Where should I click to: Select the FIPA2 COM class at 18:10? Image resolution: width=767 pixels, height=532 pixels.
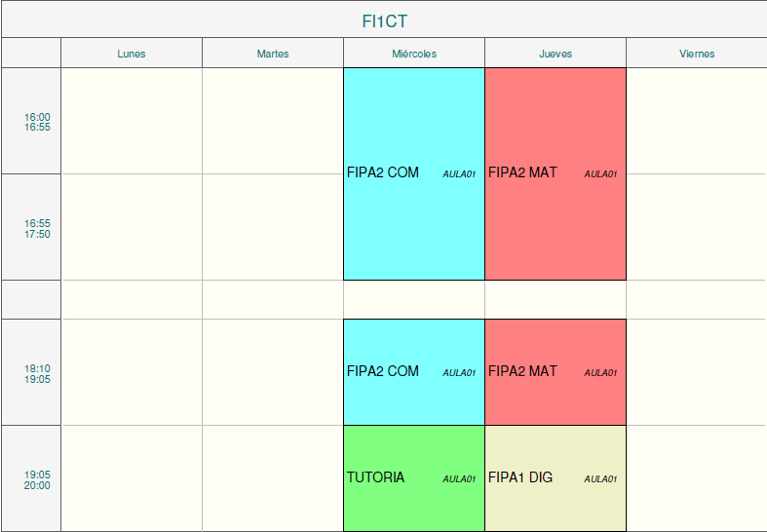tap(414, 372)
